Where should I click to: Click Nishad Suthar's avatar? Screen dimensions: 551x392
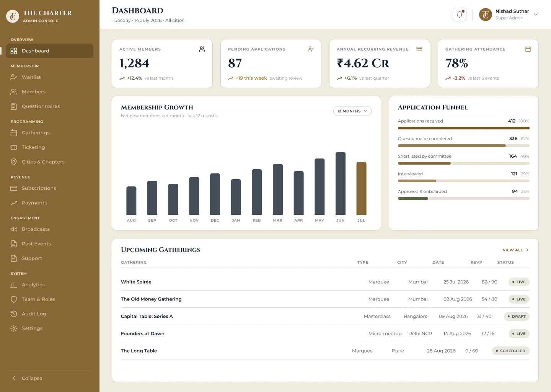coord(486,15)
